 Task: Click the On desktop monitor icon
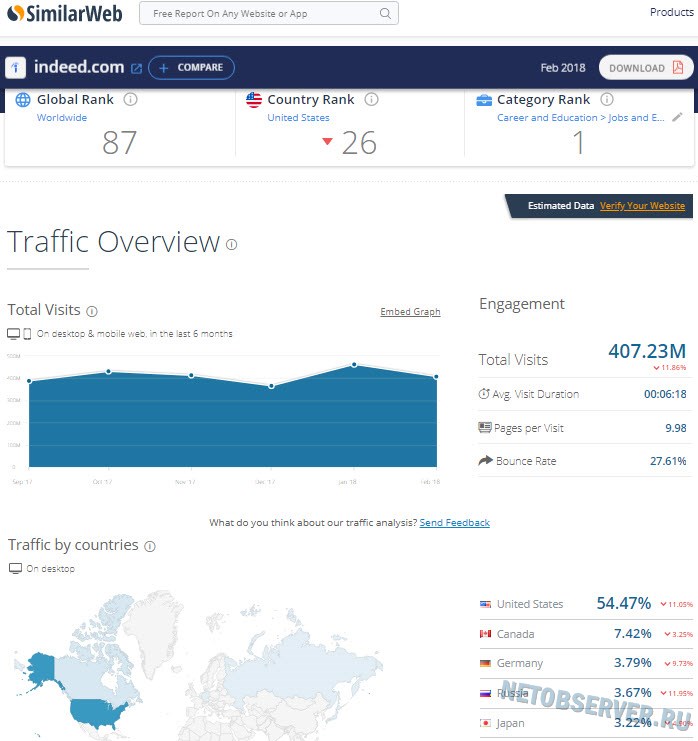(16, 569)
